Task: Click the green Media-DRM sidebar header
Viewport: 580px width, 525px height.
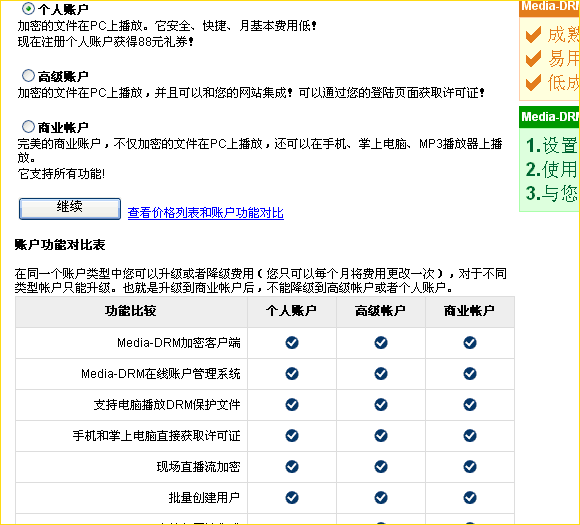Action: tap(549, 117)
